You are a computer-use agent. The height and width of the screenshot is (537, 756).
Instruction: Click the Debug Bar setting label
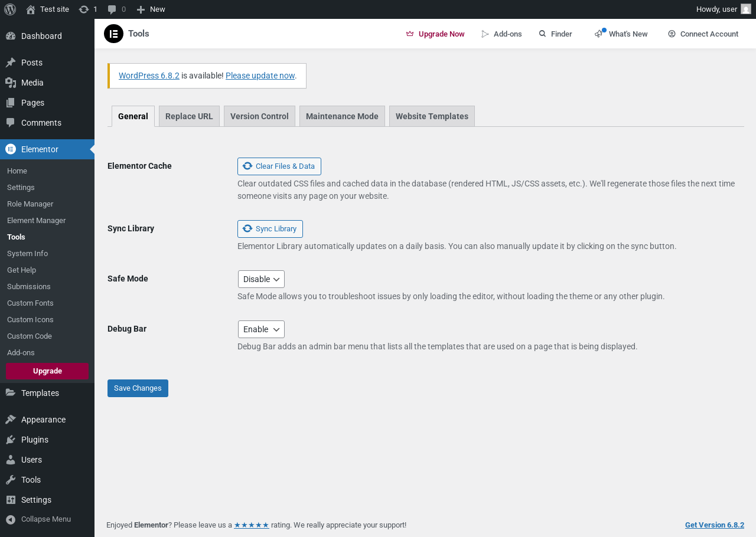(127, 329)
